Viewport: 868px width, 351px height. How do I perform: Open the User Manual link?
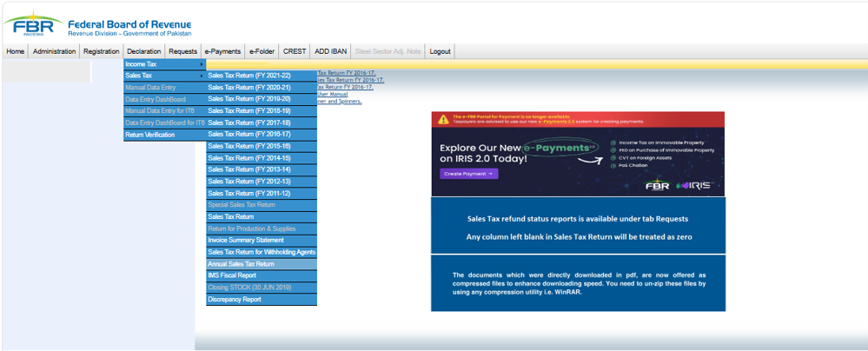[333, 95]
